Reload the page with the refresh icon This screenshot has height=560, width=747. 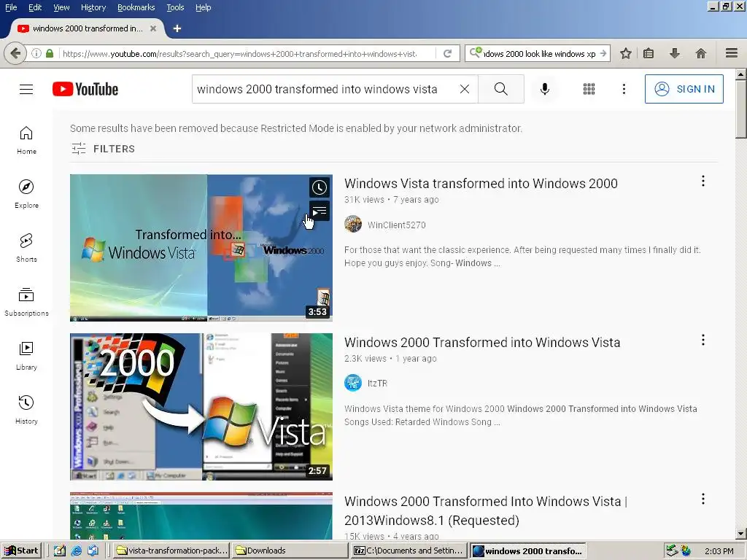(447, 53)
